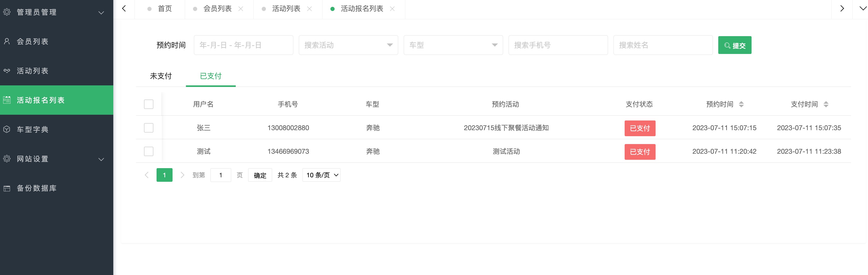Click the 搜索姓名 input field
Viewport: 868px width, 275px height.
pyautogui.click(x=663, y=45)
